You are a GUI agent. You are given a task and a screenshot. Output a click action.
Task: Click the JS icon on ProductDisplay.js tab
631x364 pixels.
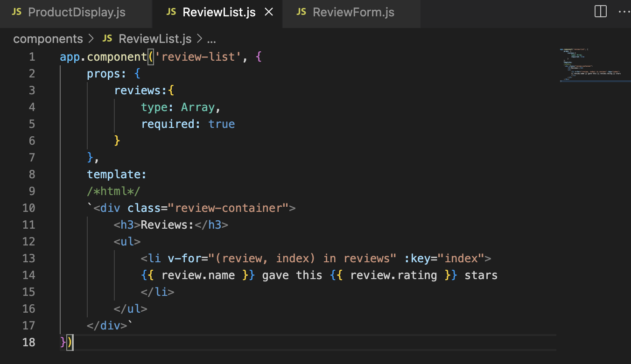click(16, 12)
